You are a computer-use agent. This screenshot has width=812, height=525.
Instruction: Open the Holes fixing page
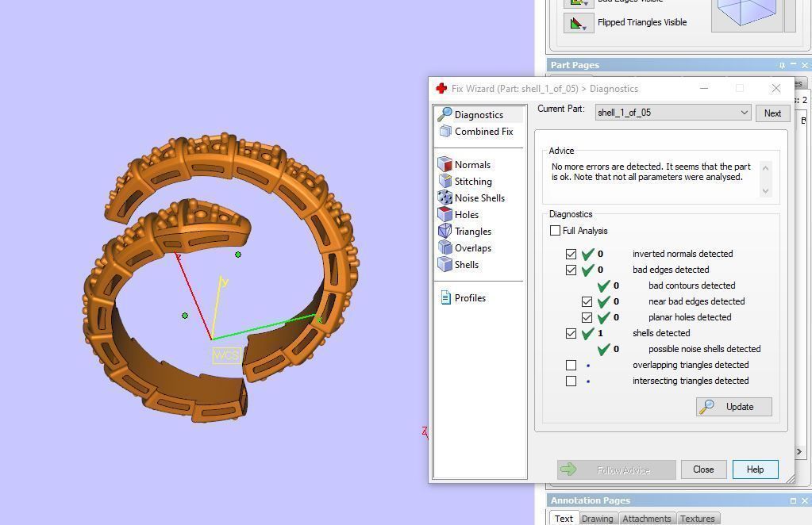click(x=458, y=214)
